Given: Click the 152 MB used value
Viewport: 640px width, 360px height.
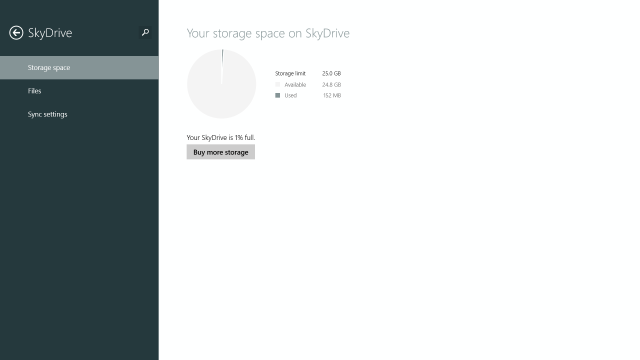Looking at the screenshot, I should (332, 96).
